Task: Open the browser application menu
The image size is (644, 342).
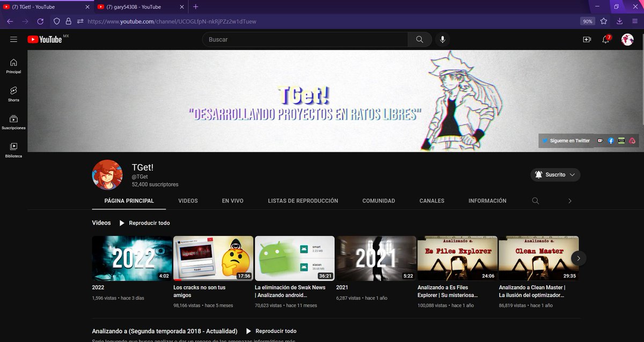Action: click(x=634, y=21)
